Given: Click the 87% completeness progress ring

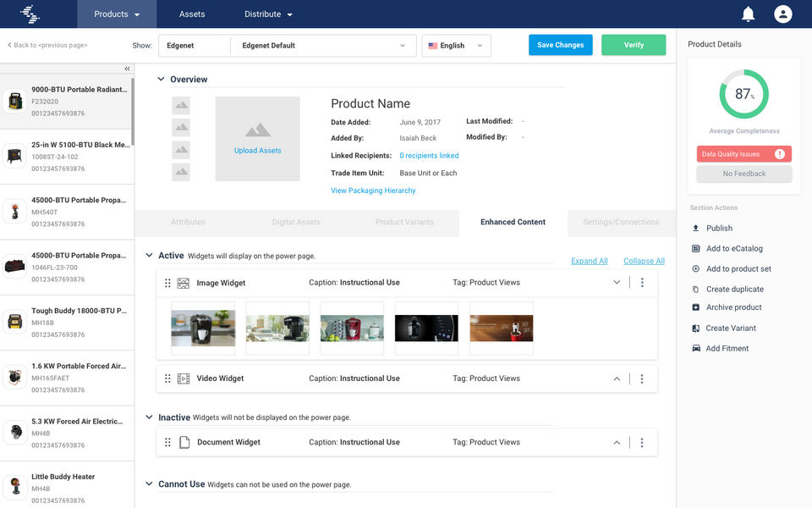Looking at the screenshot, I should point(743,94).
